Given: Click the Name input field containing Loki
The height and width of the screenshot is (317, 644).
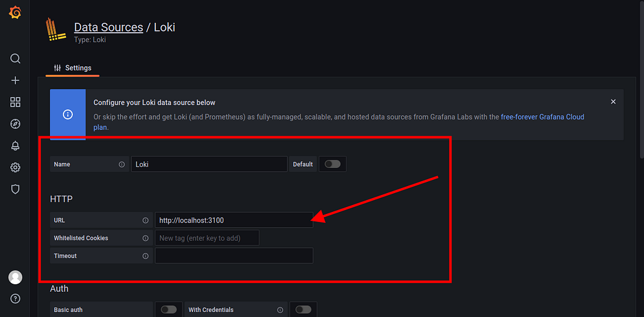Looking at the screenshot, I should pos(209,164).
